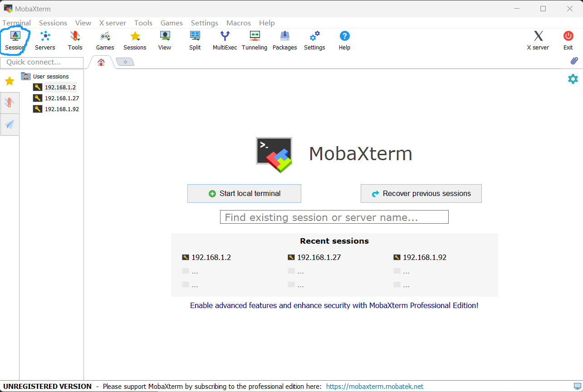Click the X server toolbar icon
Viewport: 583px width, 392px height.
(x=538, y=41)
